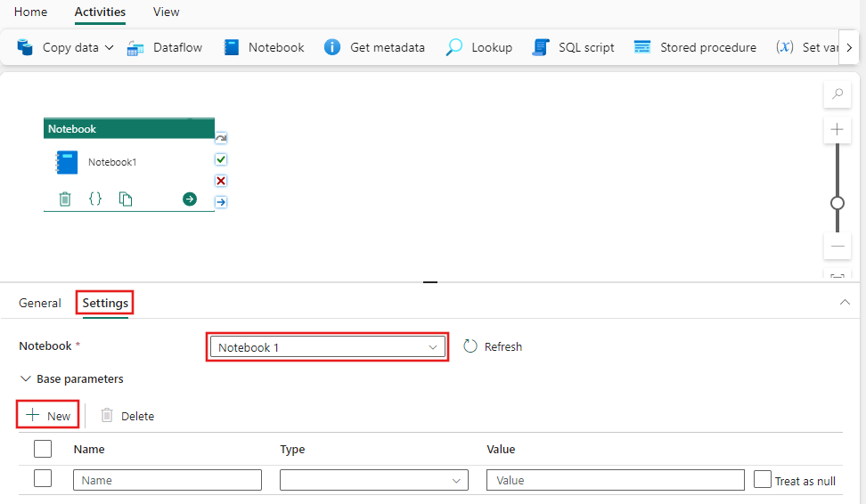866x504 pixels.
Task: Click the canvas zoom slider handle
Action: pos(837,203)
